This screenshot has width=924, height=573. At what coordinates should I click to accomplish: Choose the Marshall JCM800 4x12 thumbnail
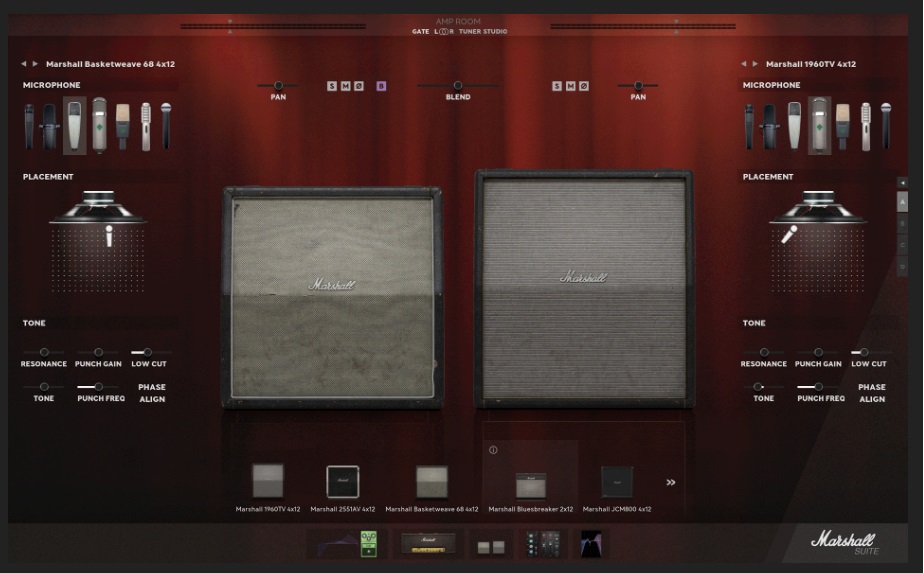[617, 482]
